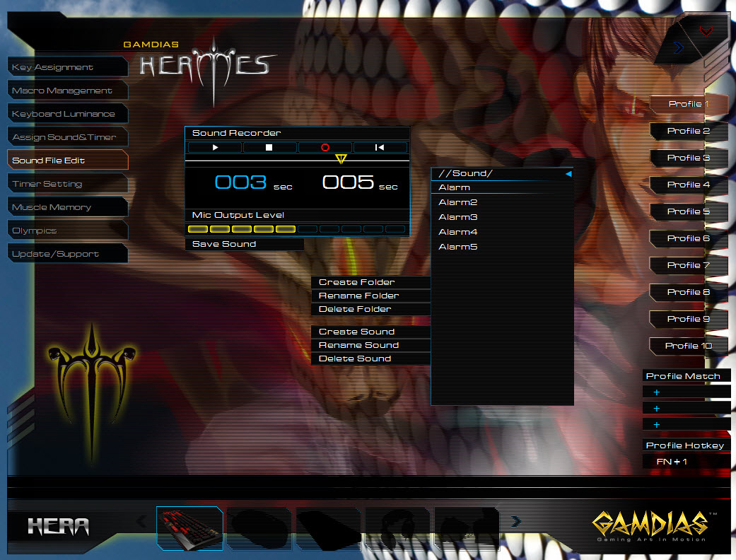Load Profile 9
The image size is (736, 560).
pyautogui.click(x=689, y=319)
